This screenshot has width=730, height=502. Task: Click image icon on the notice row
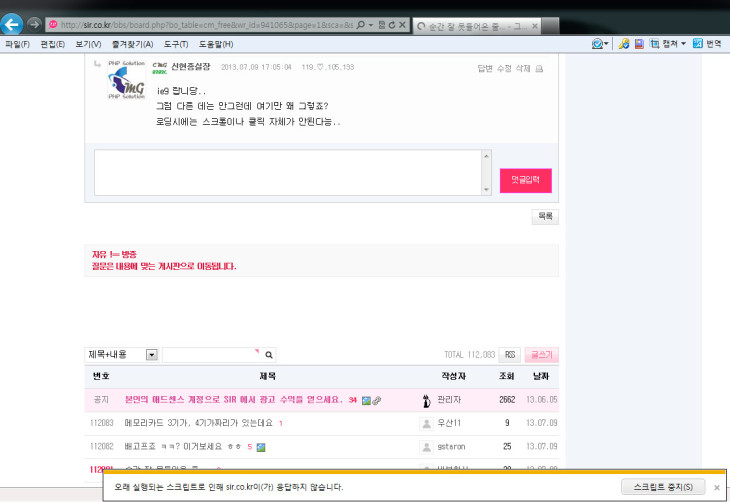click(366, 400)
